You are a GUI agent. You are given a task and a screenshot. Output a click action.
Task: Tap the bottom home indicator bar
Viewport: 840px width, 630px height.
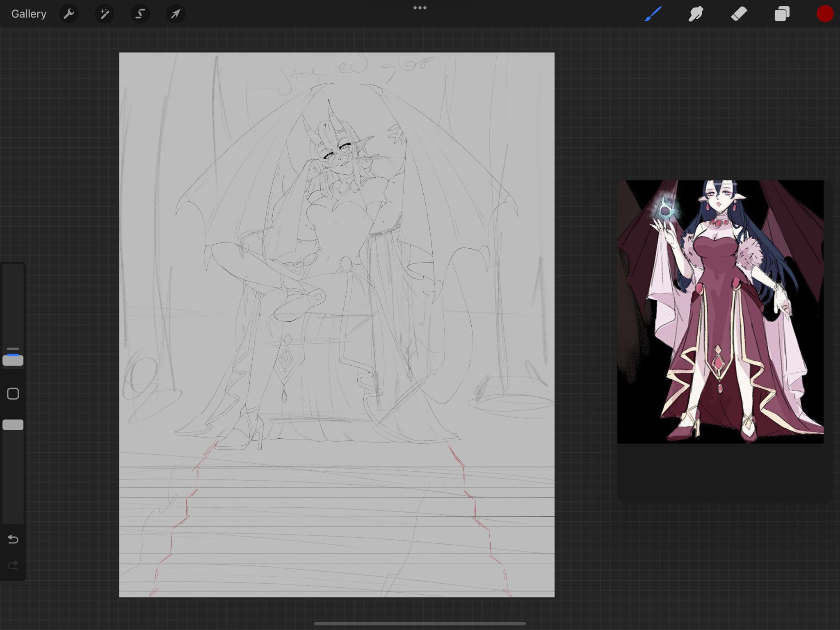point(420,623)
